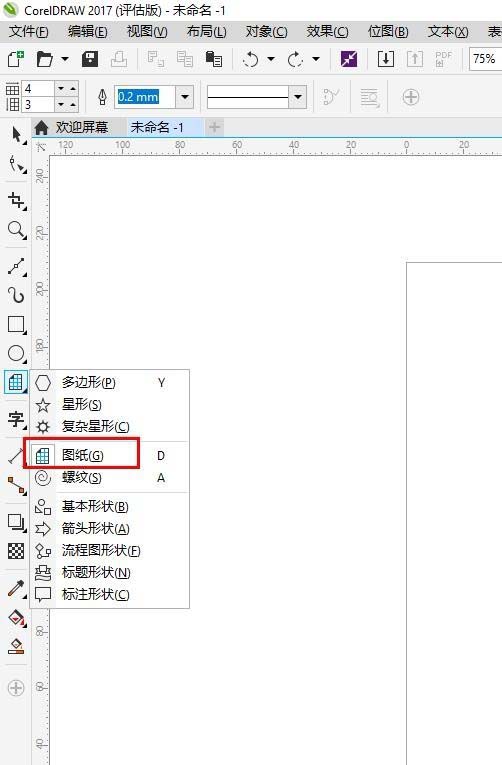Select the Shape edit tool
This screenshot has width=502, height=765.
coord(17,164)
